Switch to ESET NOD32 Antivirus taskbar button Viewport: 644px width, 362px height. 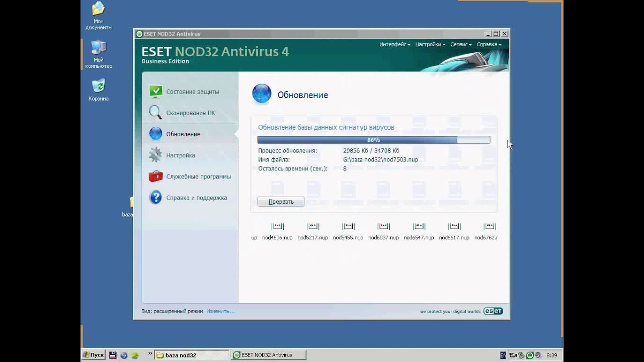(269, 355)
